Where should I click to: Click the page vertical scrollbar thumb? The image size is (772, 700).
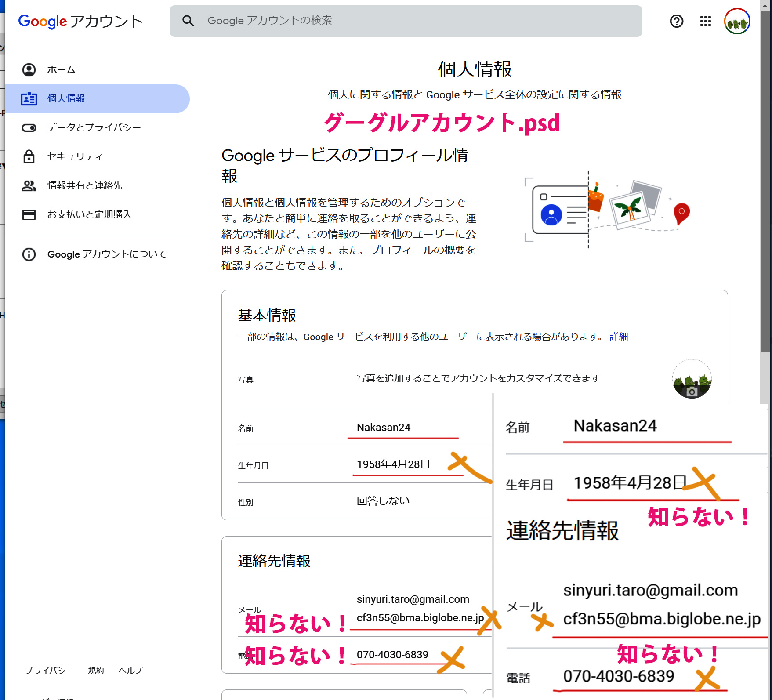(x=765, y=182)
